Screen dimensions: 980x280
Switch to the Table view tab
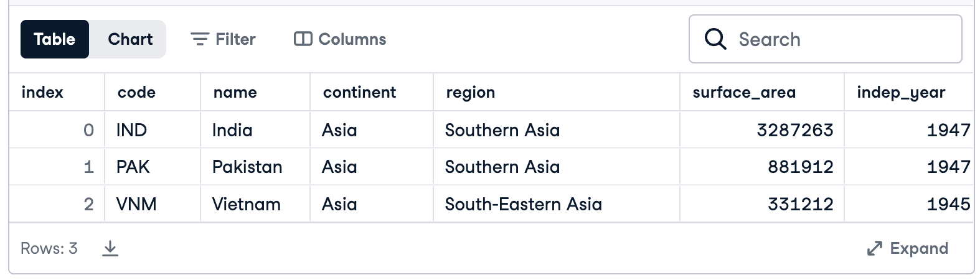tap(55, 39)
